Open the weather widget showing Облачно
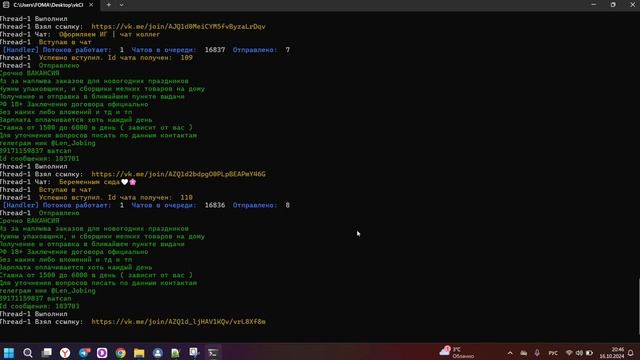This screenshot has width=640, height=360. (457, 353)
